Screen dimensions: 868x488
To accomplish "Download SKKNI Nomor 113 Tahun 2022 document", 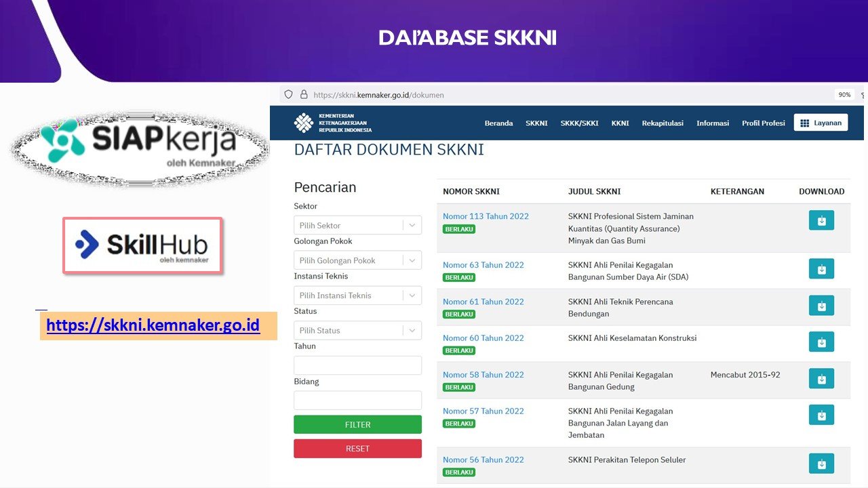I will click(x=821, y=220).
